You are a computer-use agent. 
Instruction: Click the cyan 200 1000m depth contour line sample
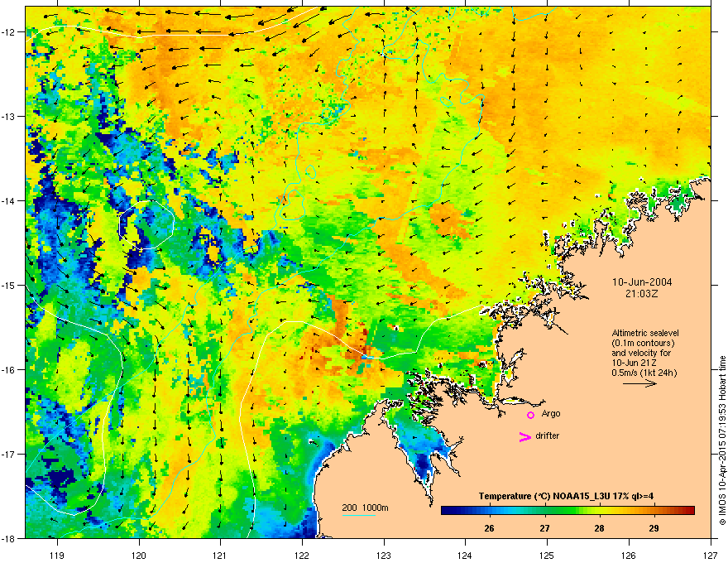(358, 516)
